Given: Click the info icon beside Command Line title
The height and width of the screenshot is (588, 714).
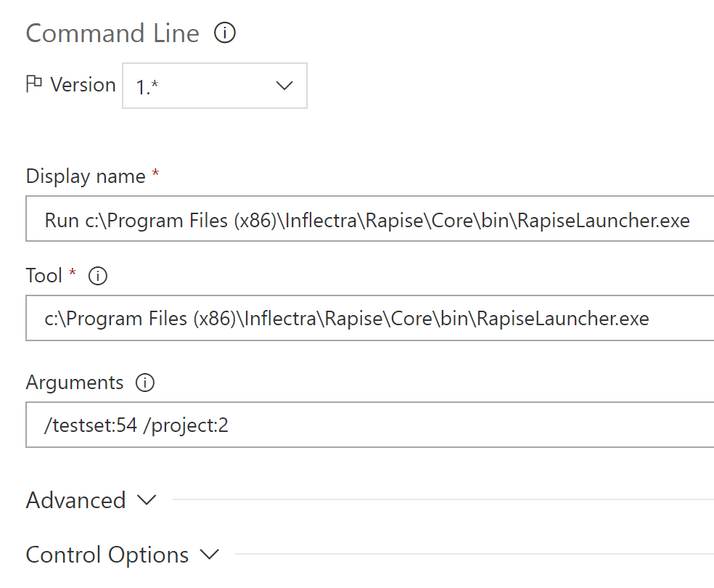Looking at the screenshot, I should pos(225,33).
